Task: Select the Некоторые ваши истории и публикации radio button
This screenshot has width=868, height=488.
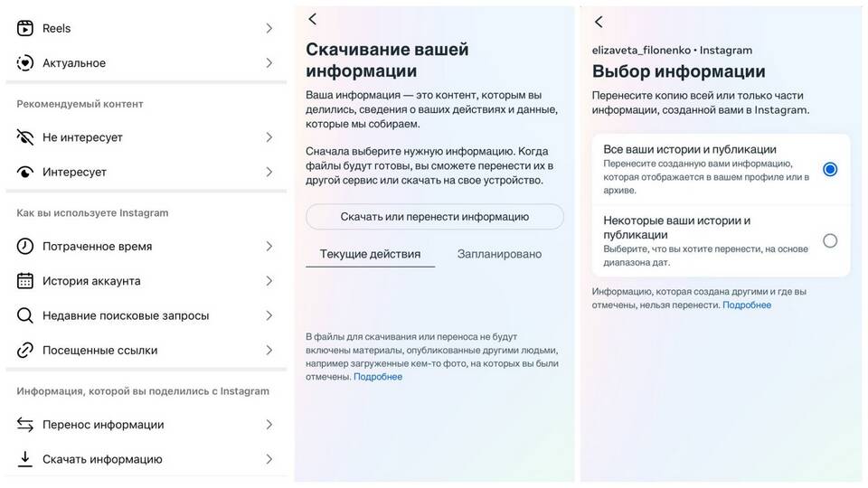Action: tap(830, 240)
